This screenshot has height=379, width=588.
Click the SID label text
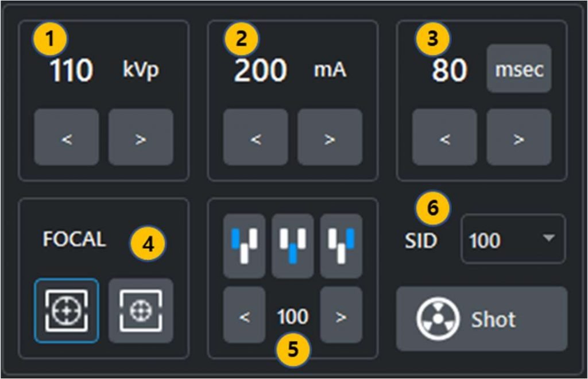(420, 241)
